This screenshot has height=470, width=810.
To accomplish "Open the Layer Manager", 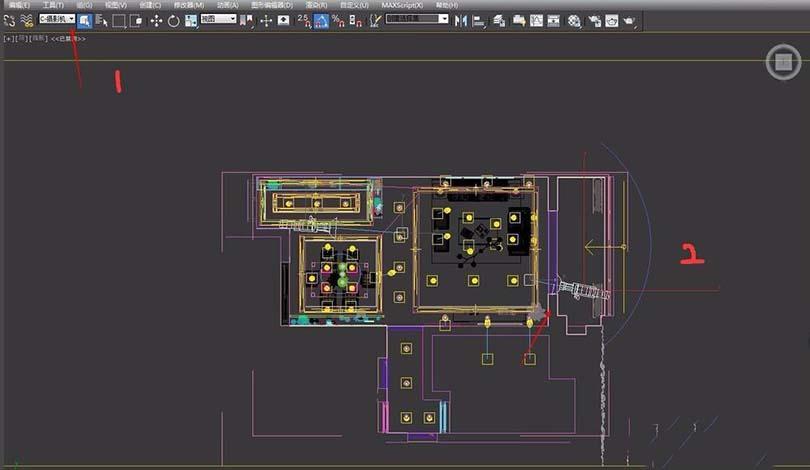I will coord(499,21).
